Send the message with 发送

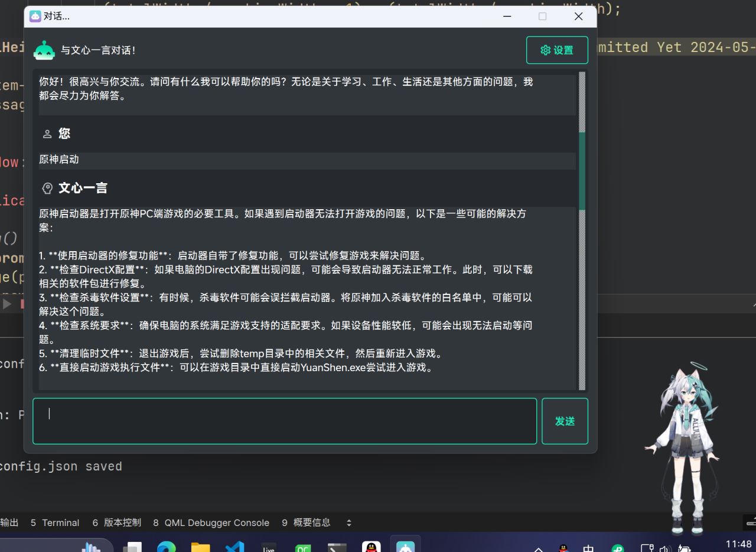(x=565, y=421)
